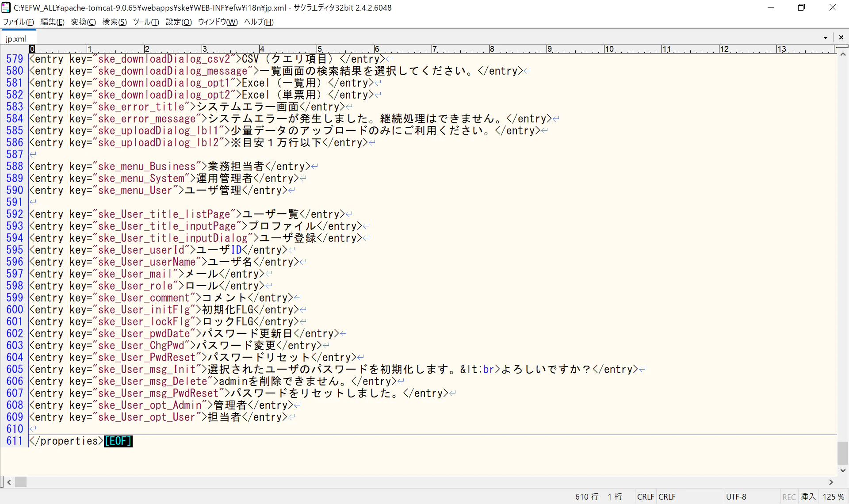Click the ske_downloadDialog_csv2 key text
The height and width of the screenshot is (504, 849).
(164, 59)
